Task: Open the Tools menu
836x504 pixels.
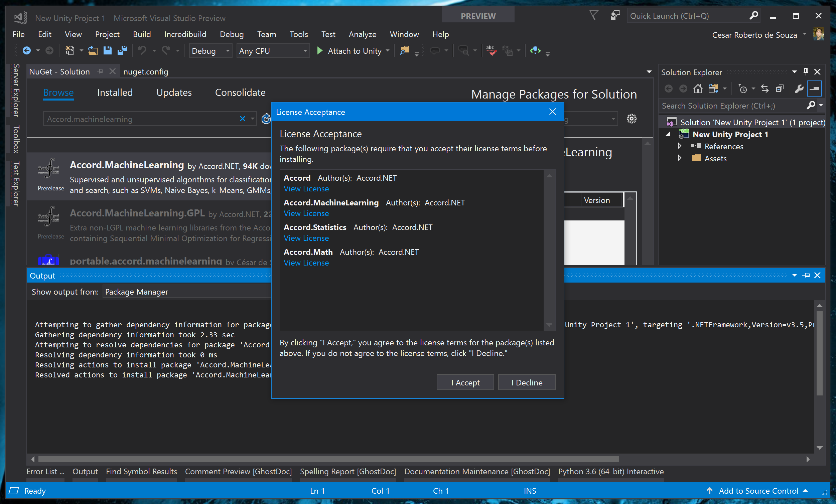Action: coord(299,34)
